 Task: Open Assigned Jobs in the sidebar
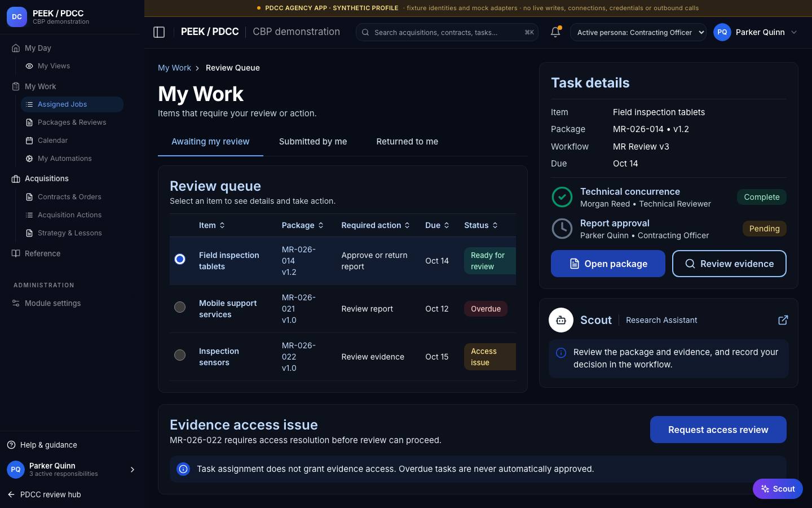point(72,104)
